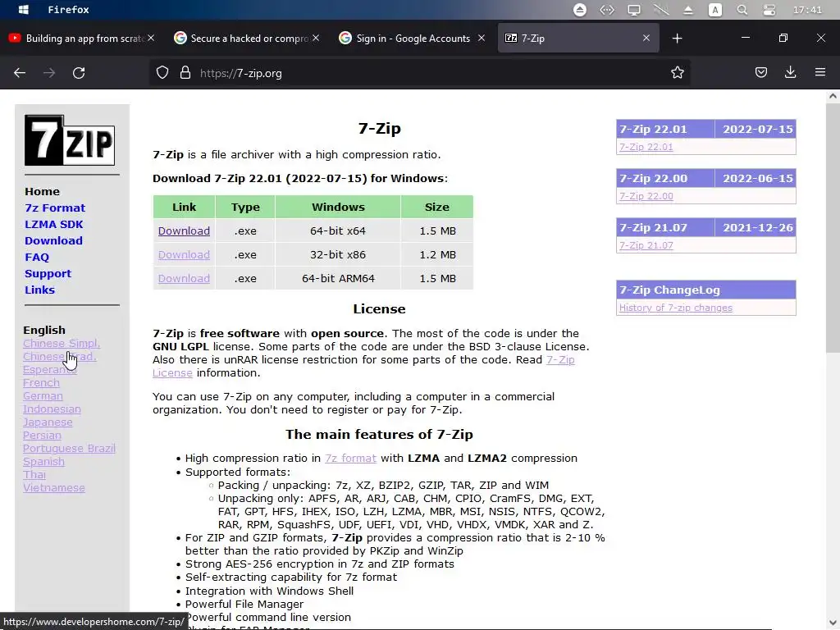Select the 7-Zip browser tab
840x630 pixels.
pos(578,38)
